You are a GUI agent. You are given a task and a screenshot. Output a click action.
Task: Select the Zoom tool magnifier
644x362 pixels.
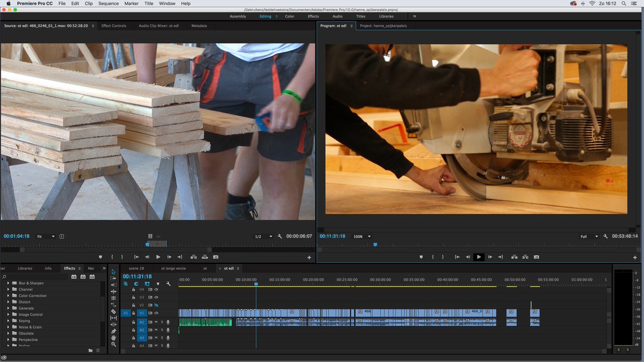coord(113,345)
